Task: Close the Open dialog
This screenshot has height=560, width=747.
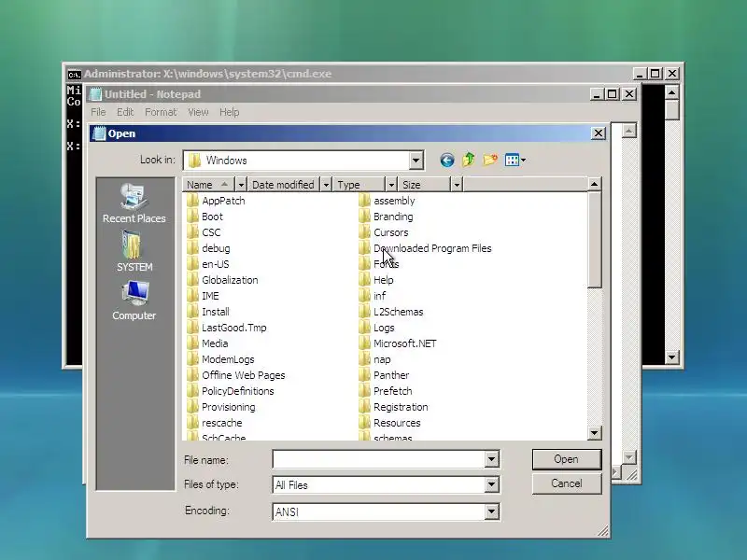Action: (598, 133)
